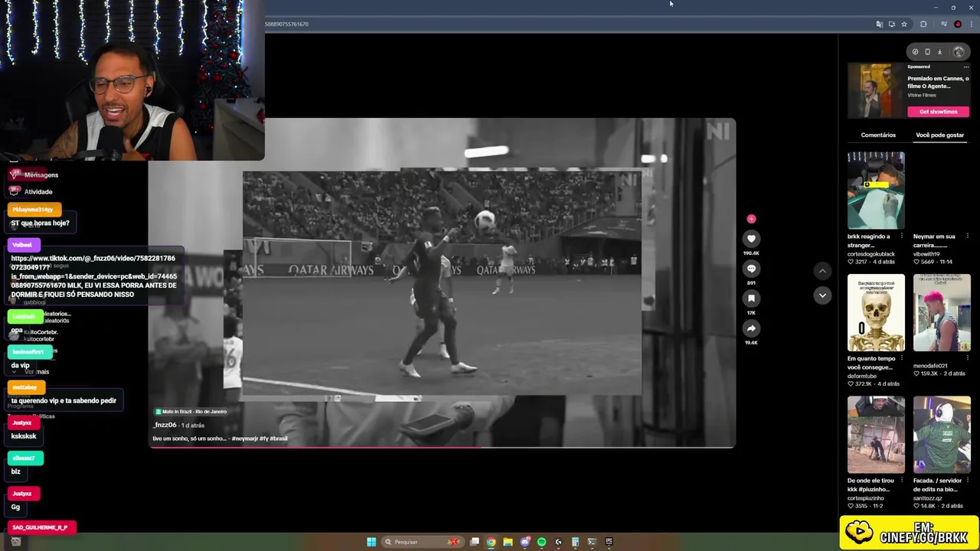Share the video using arrow icon
This screenshot has width=980, height=551.
(x=751, y=328)
